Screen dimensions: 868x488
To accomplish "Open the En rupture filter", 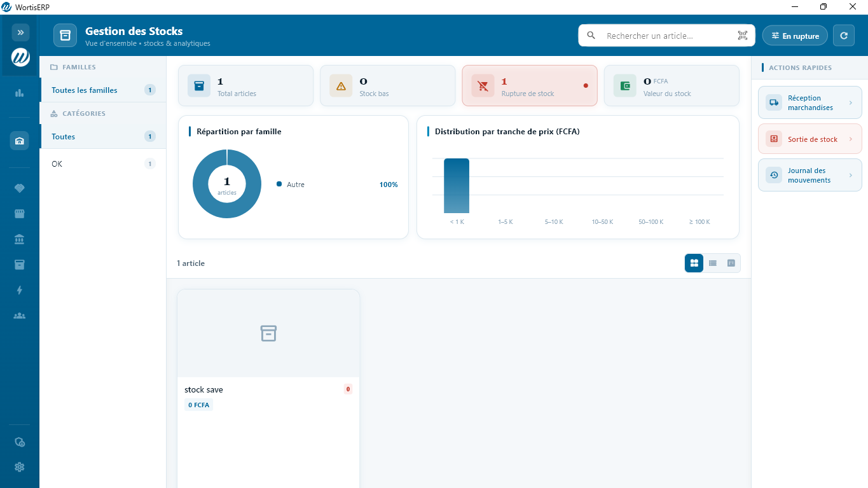I will tap(794, 36).
